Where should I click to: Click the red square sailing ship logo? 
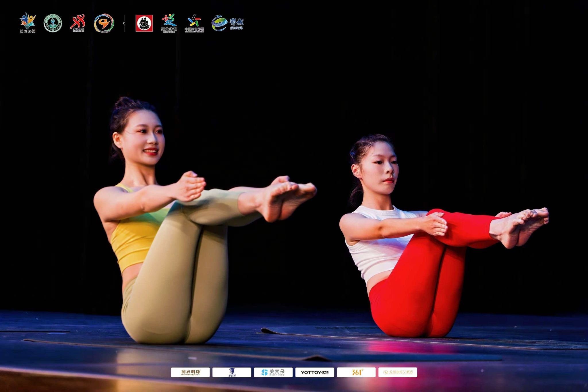click(x=144, y=23)
